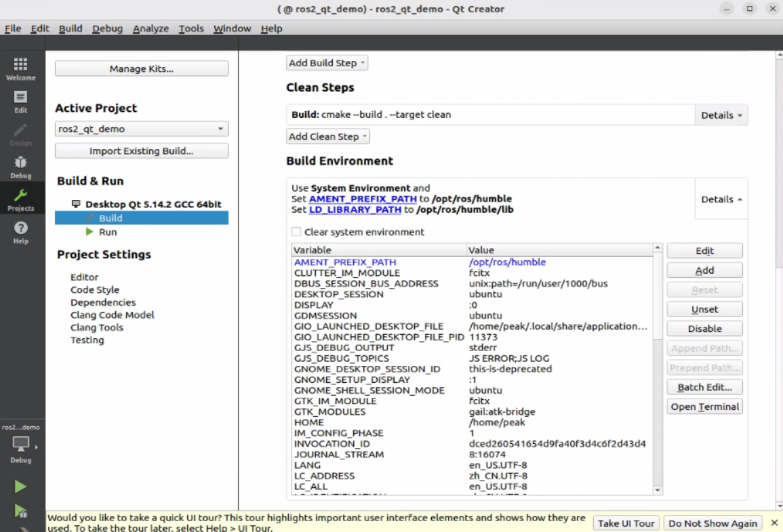
Task: Select DBUS_SESSION_BUS_ADDRESS variable row
Action: 472,283
